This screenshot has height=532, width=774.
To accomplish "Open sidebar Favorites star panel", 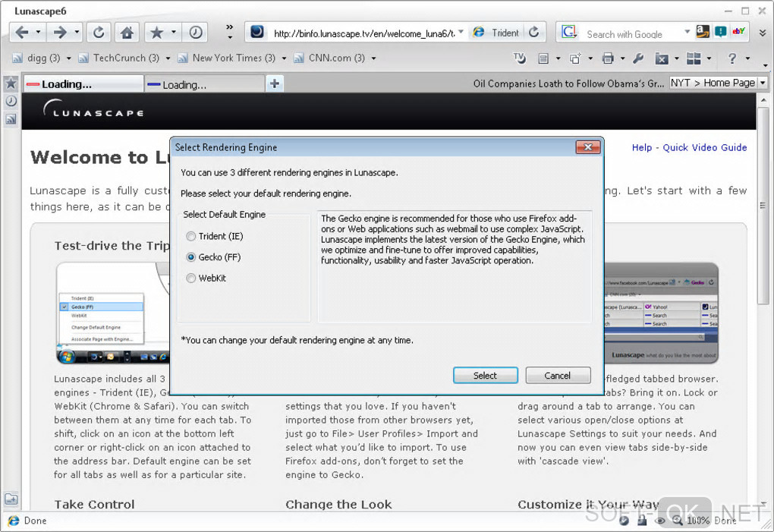I will tap(11, 83).
